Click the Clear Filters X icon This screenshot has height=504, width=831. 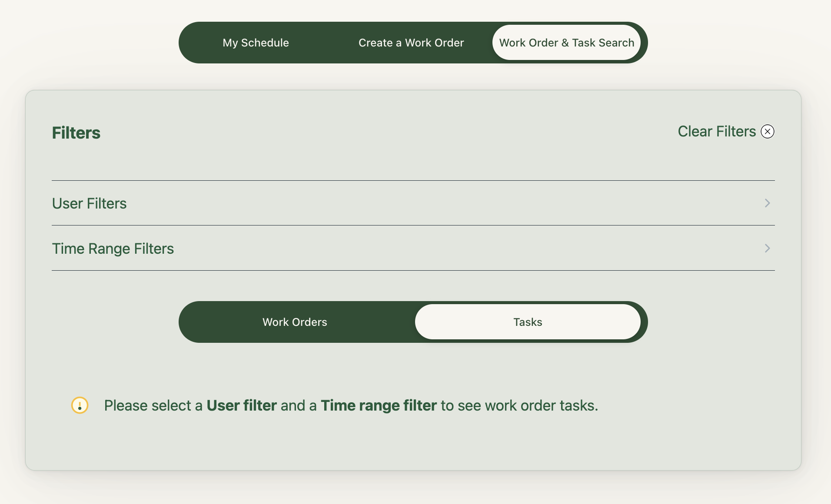tap(768, 131)
